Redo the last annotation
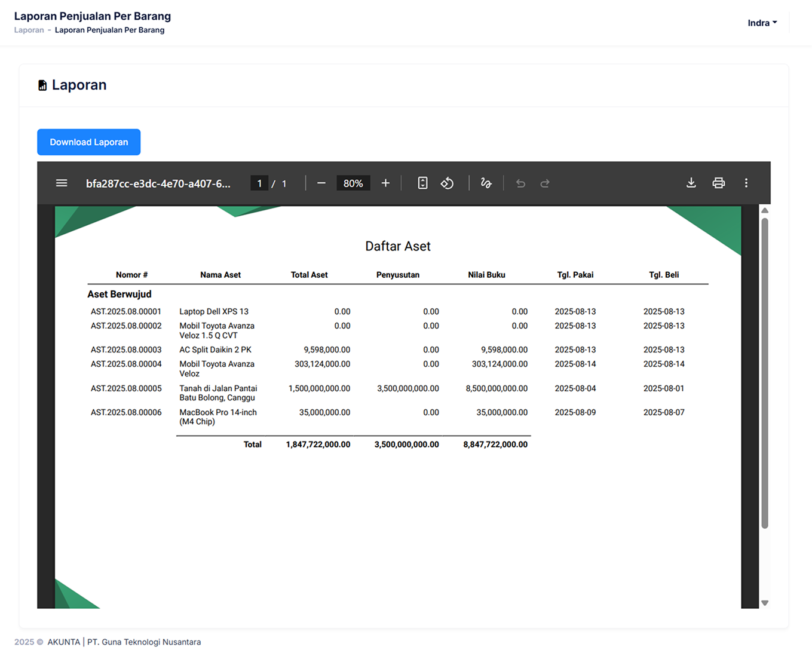This screenshot has height=656, width=812. pyautogui.click(x=545, y=183)
